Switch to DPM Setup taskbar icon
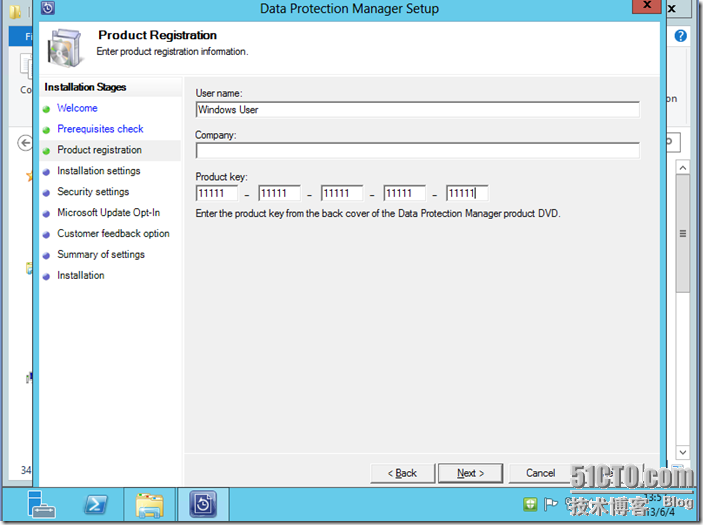Viewport: 703px width, 525px height. pyautogui.click(x=203, y=504)
